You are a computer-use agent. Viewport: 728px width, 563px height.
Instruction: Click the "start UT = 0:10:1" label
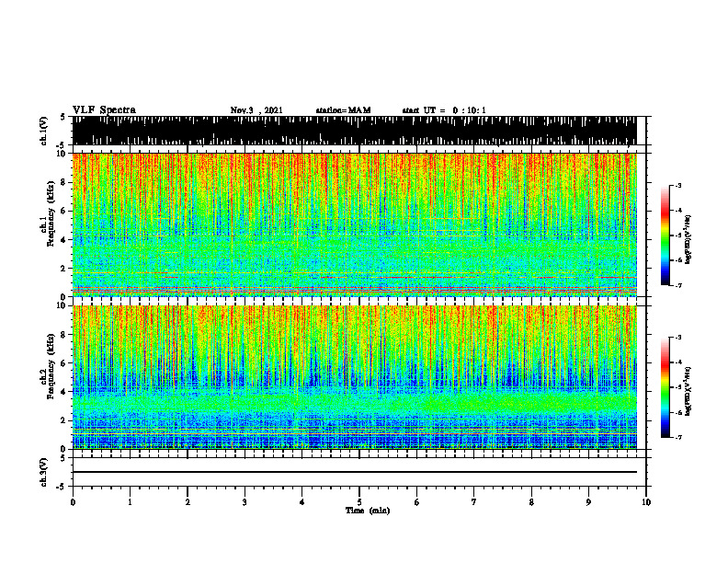point(443,110)
